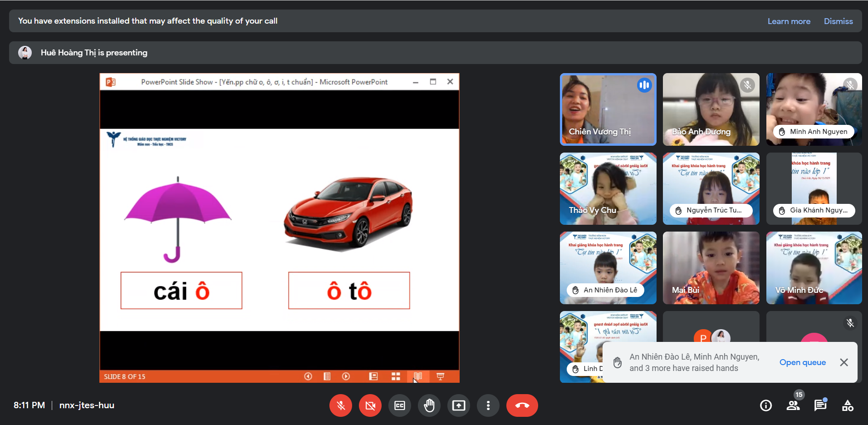
Task: Open the chat messages panel
Action: (x=820, y=405)
